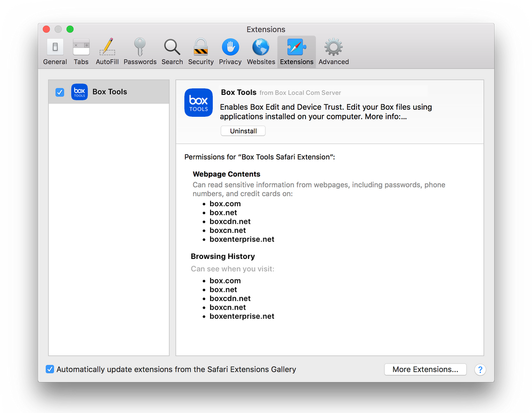
Task: Uncheck automatically update extensions from Gallery
Action: click(50, 369)
